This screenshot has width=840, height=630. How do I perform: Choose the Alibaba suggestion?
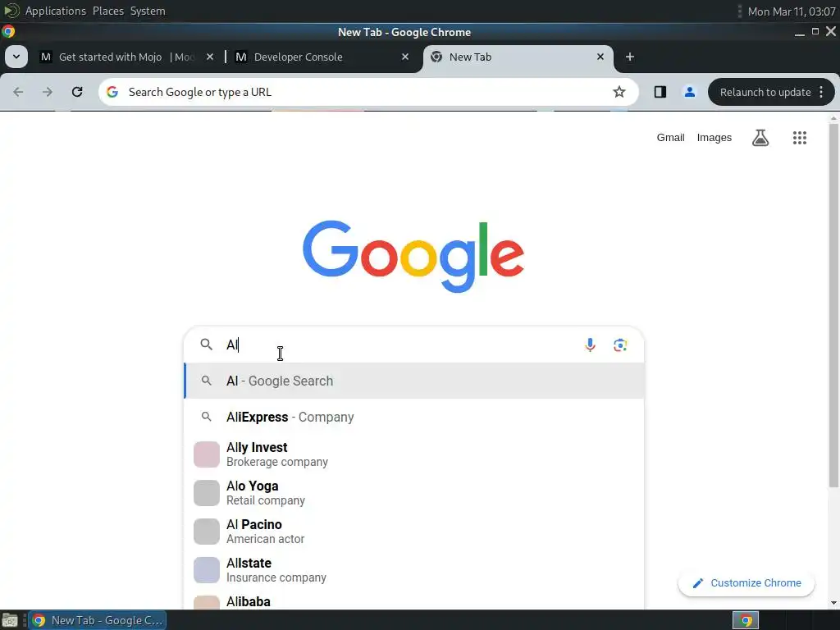(414, 600)
